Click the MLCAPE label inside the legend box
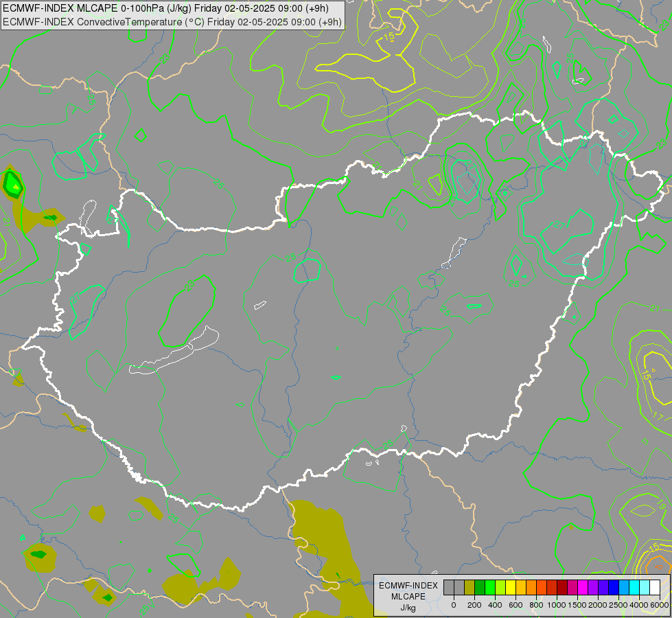672x618 pixels. pyautogui.click(x=408, y=597)
